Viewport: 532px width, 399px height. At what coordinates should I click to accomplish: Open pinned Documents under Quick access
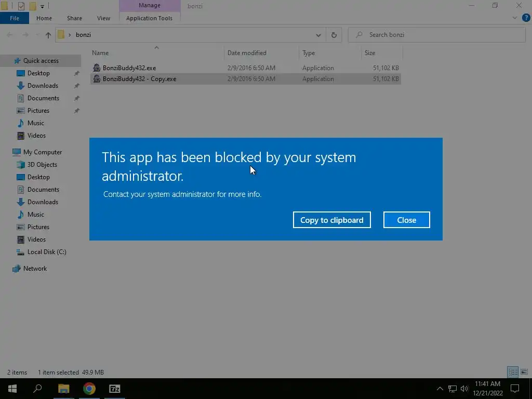tap(43, 98)
